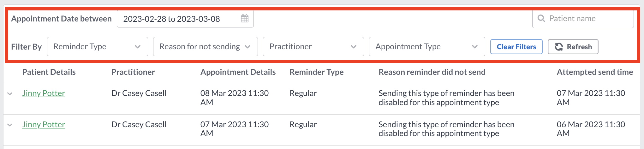Screen dimensions: 644x149
Task: Click the Refresh button
Action: pos(573,47)
